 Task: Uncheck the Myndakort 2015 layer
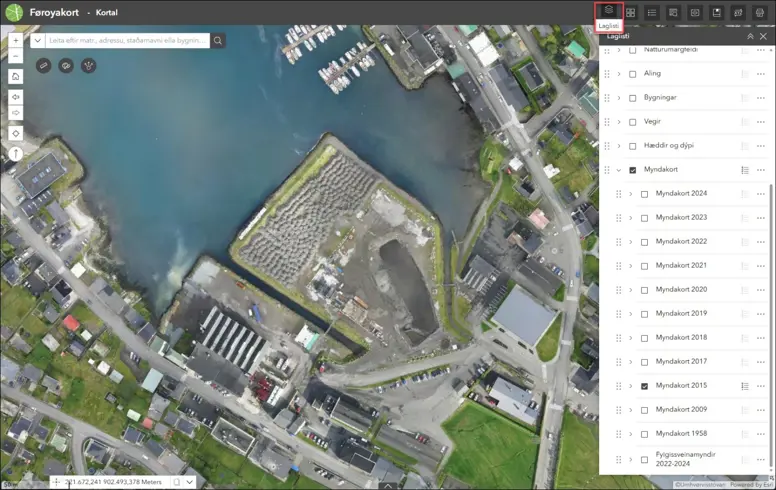(x=644, y=386)
